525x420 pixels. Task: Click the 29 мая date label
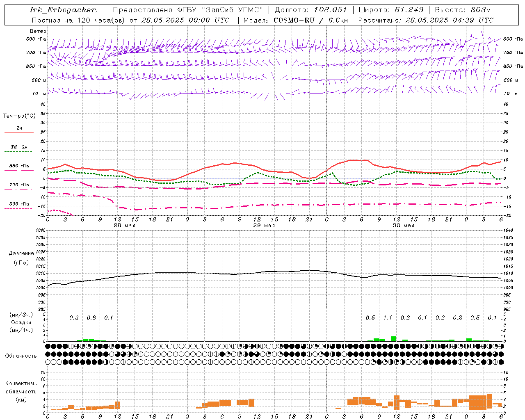[x=264, y=226]
